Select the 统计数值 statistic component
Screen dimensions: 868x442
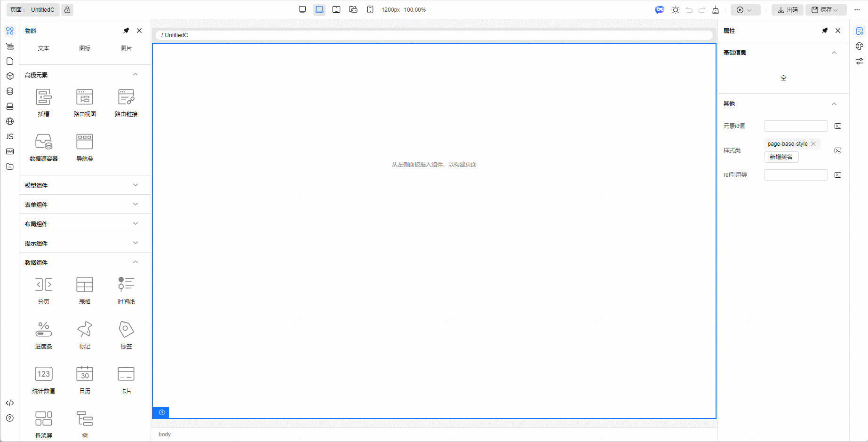(44, 379)
